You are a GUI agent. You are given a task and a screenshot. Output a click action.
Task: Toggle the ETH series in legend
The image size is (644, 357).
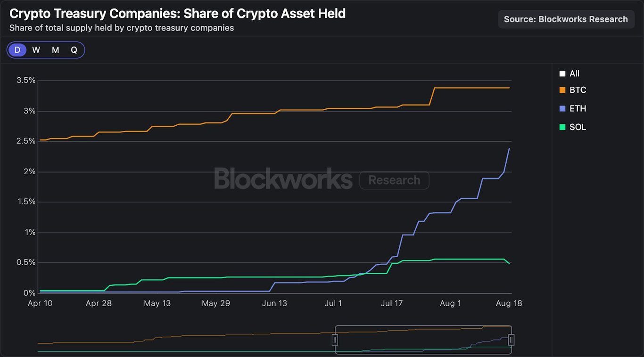coord(573,108)
